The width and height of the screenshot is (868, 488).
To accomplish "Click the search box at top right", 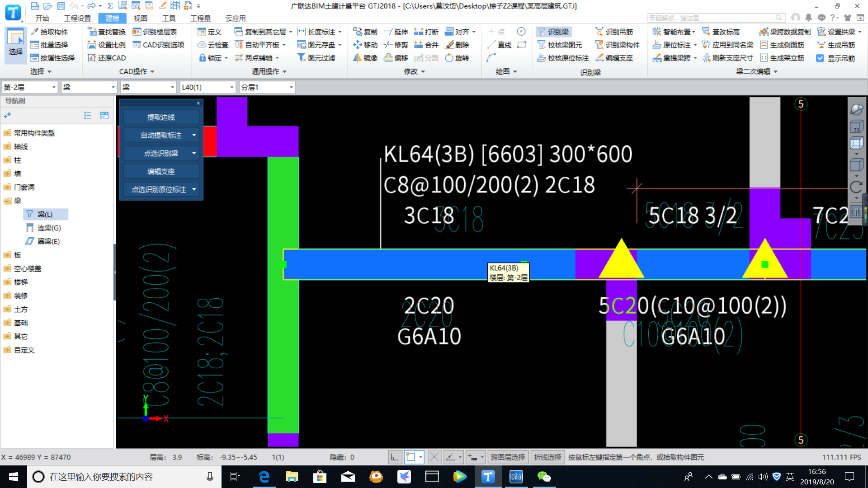I will tap(716, 18).
